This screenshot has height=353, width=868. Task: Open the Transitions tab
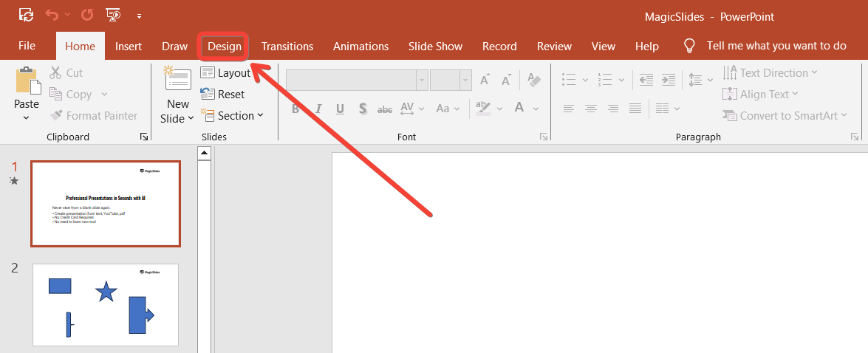[287, 47]
